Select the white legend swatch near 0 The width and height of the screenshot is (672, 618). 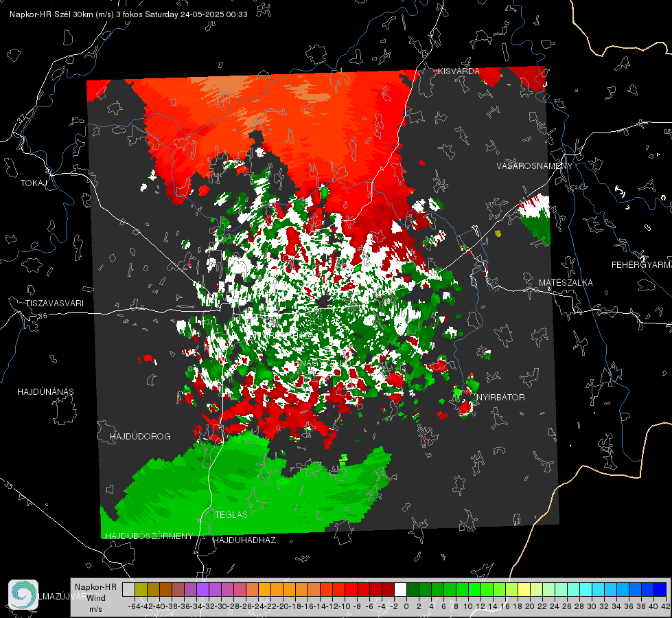[x=400, y=589]
